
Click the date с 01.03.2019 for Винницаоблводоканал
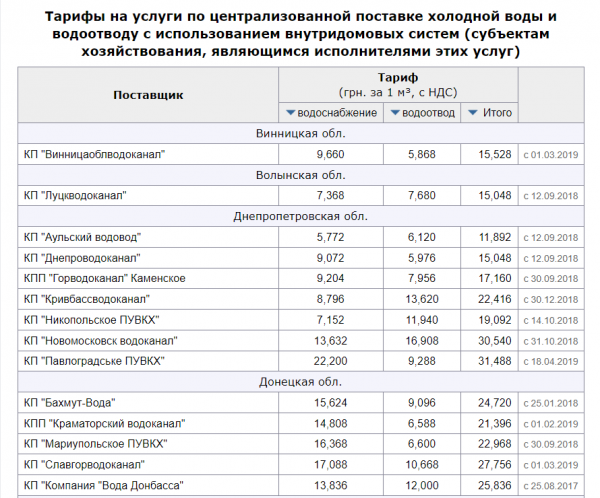tap(551, 155)
